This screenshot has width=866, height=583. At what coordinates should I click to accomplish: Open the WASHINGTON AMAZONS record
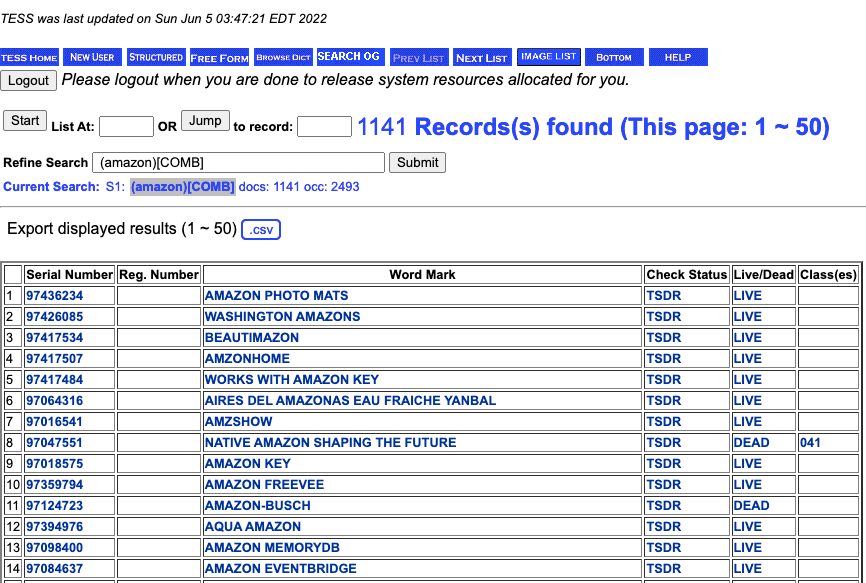[282, 316]
